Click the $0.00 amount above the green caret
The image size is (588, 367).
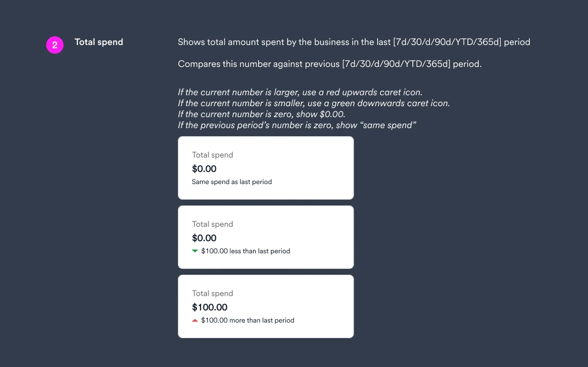204,238
